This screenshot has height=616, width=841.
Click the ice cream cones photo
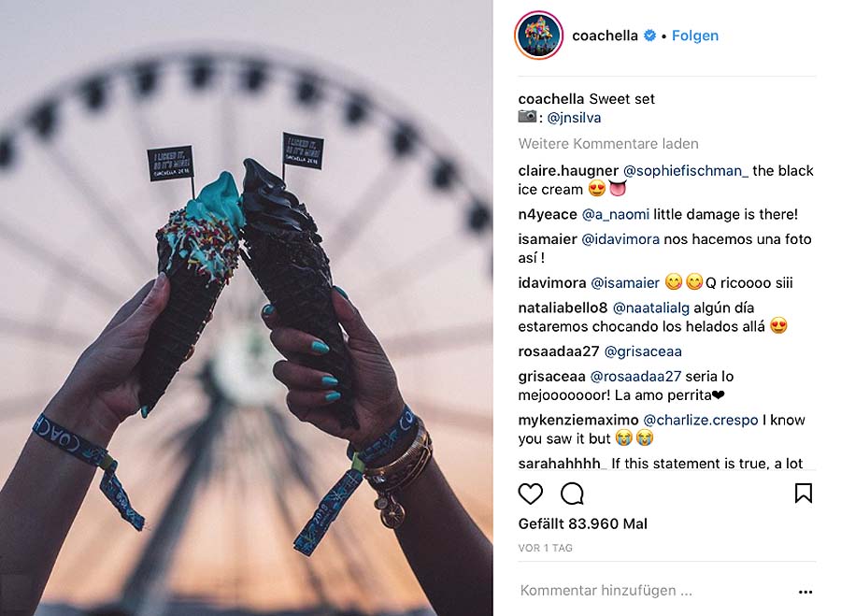coord(246,308)
